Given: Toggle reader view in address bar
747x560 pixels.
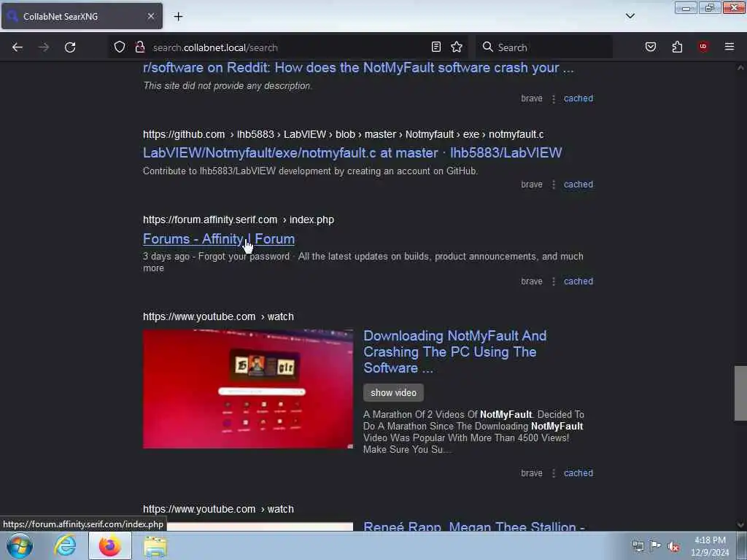Looking at the screenshot, I should coord(436,47).
